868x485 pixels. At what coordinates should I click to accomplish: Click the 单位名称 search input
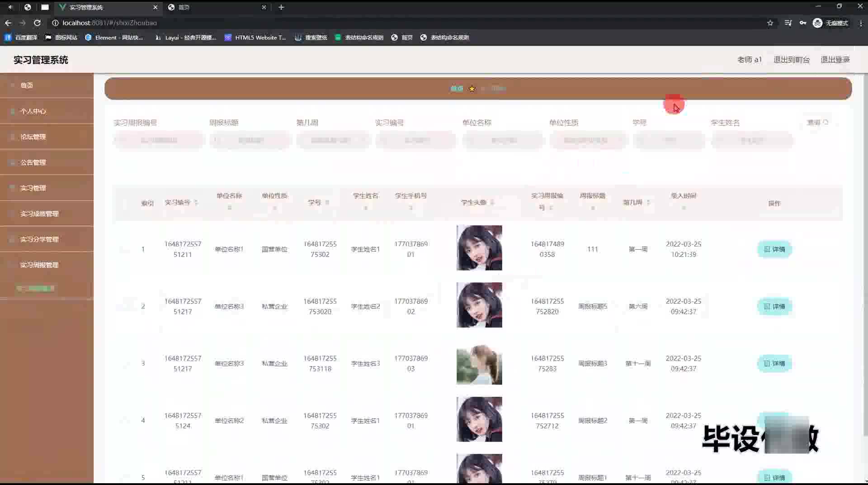click(503, 140)
